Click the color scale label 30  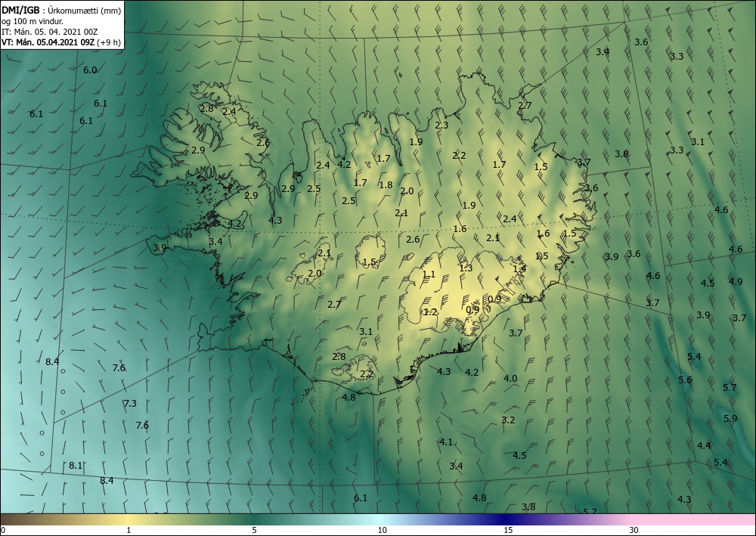click(x=634, y=531)
